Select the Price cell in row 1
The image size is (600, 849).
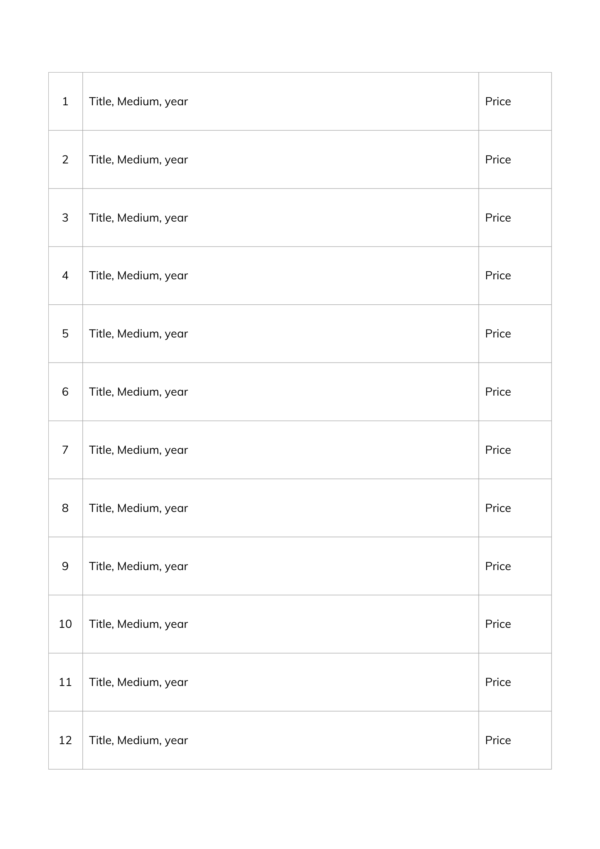point(515,101)
